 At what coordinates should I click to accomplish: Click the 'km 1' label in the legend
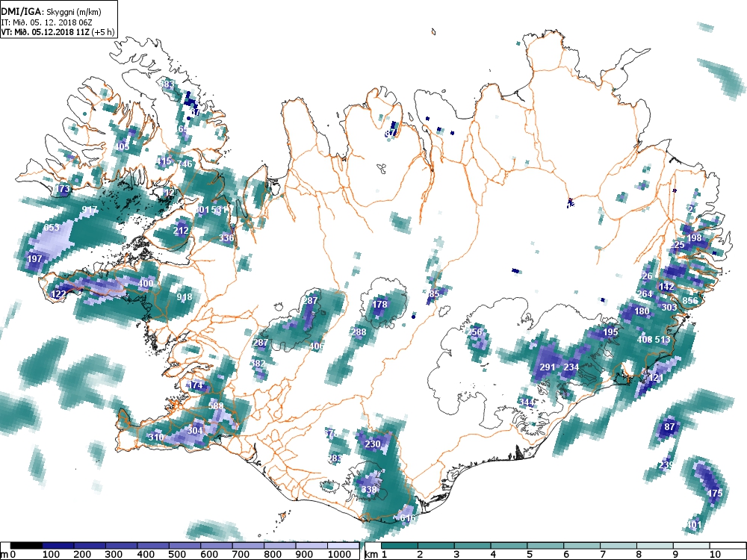(376, 554)
